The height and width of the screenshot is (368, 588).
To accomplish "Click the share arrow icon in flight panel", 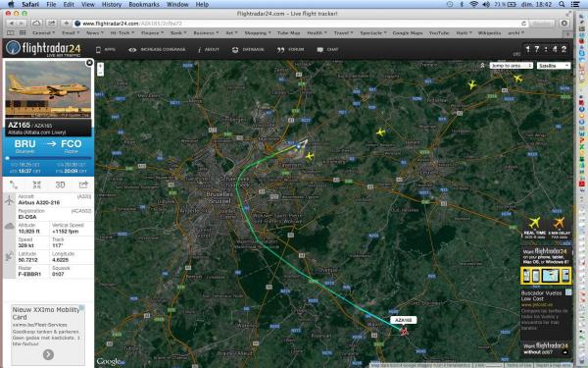I will pos(83,184).
